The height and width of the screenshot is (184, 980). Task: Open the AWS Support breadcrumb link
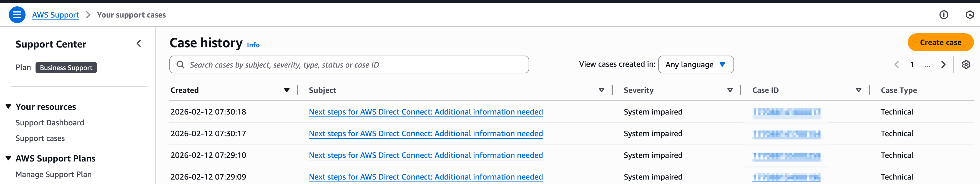coord(56,15)
